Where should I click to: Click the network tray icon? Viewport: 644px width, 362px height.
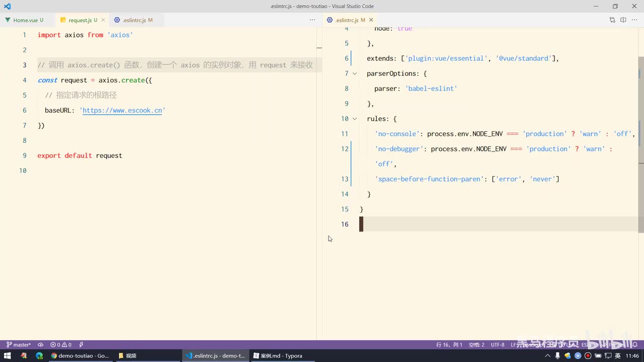point(607,355)
